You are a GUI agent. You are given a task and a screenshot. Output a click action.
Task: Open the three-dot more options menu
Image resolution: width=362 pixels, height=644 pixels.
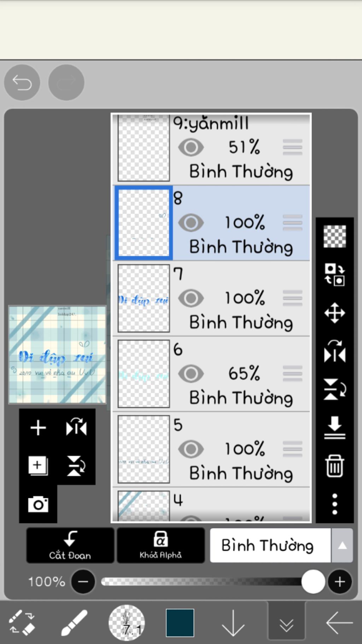[334, 504]
